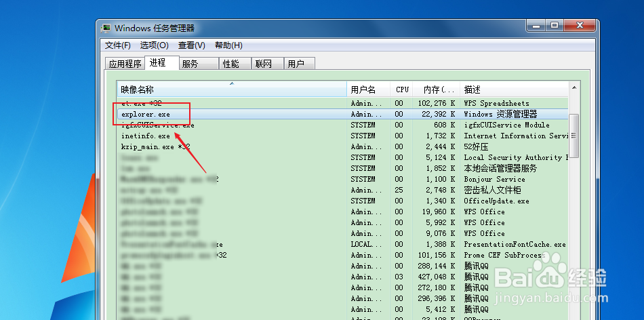The image size is (644, 320).
Task: Click the PresentationFontCache.exe description
Action: point(515,245)
